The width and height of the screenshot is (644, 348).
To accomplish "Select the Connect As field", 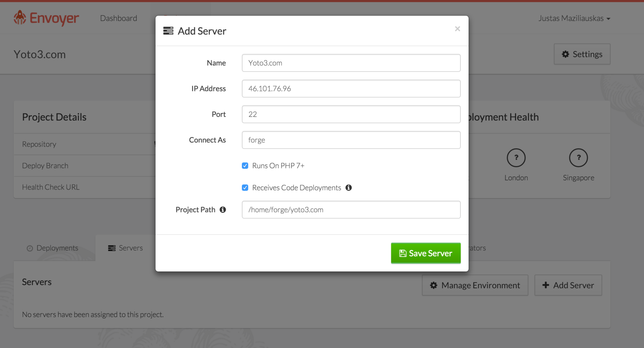I will (351, 140).
